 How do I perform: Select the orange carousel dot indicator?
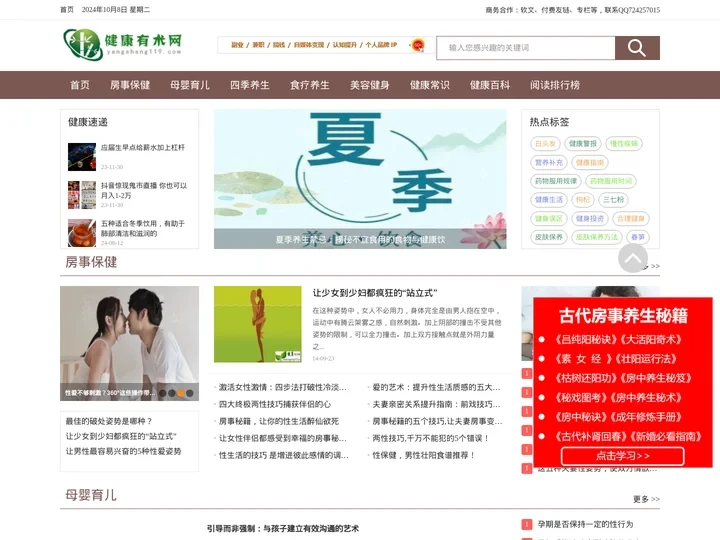pos(181,393)
